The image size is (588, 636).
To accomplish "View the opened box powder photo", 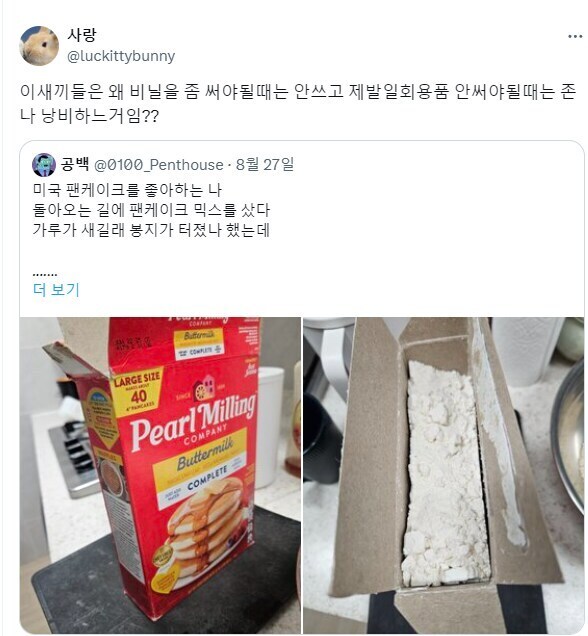I will pos(444,475).
